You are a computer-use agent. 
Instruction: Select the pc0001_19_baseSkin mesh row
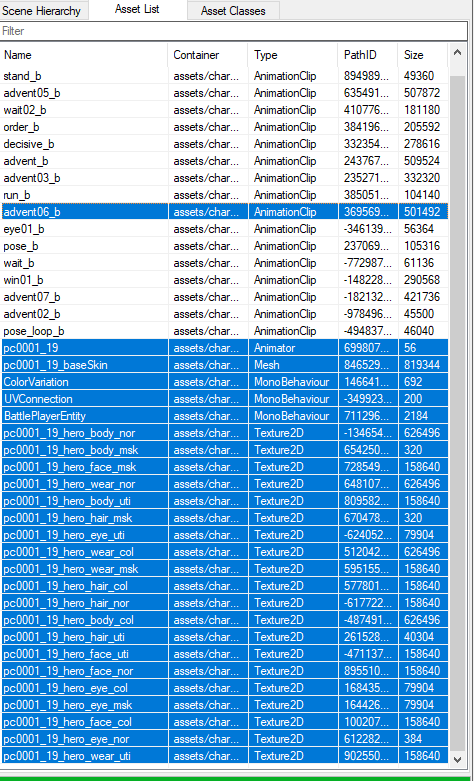coord(225,365)
